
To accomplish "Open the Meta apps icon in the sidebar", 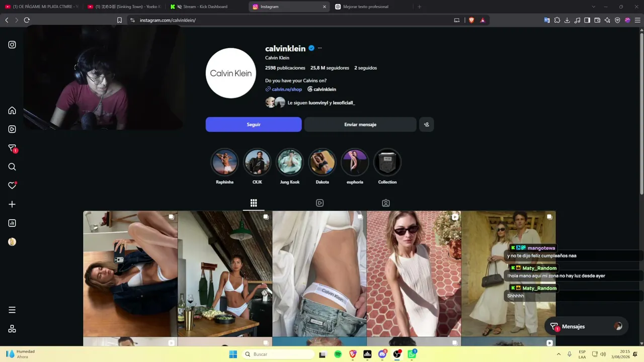I will point(12,329).
